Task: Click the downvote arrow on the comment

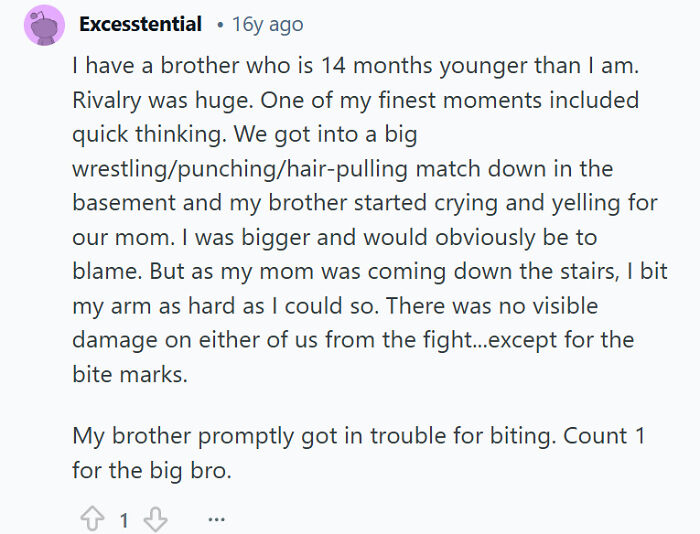Action: point(155,520)
